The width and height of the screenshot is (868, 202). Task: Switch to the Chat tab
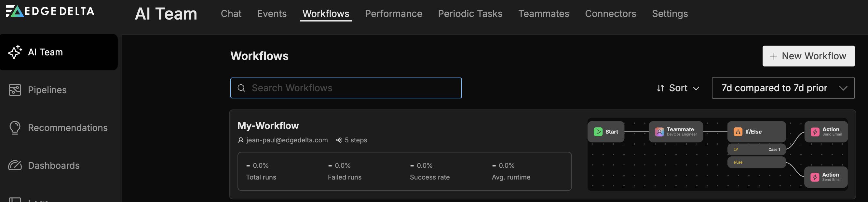point(231,13)
